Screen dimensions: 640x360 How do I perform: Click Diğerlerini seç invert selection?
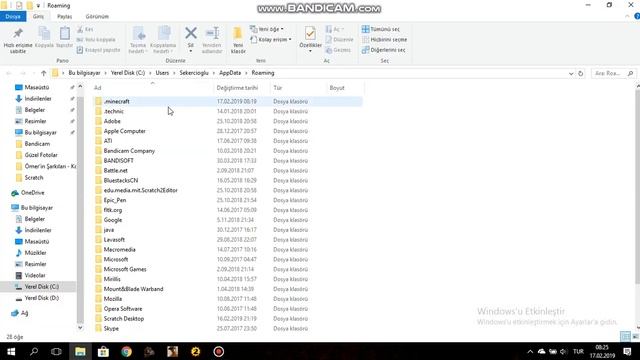pyautogui.click(x=384, y=50)
